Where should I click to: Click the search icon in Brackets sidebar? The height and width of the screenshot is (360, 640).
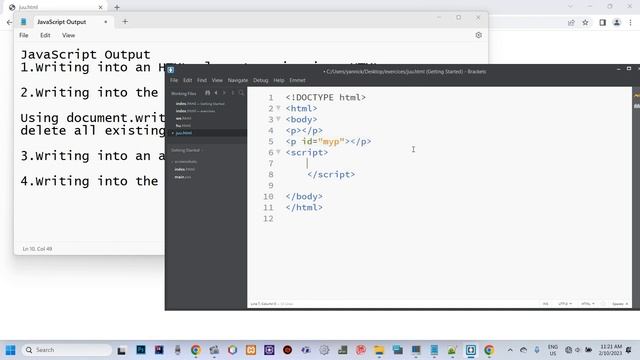(241, 93)
